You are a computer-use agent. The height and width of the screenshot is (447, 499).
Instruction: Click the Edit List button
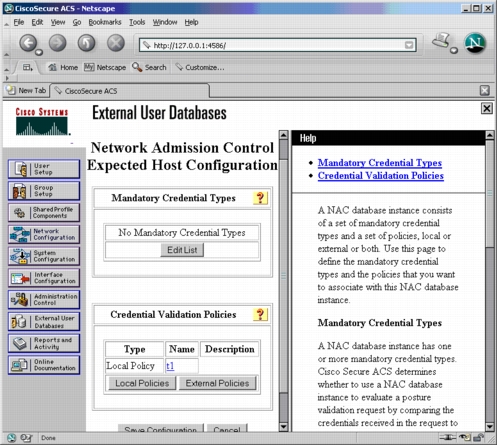[x=182, y=250]
